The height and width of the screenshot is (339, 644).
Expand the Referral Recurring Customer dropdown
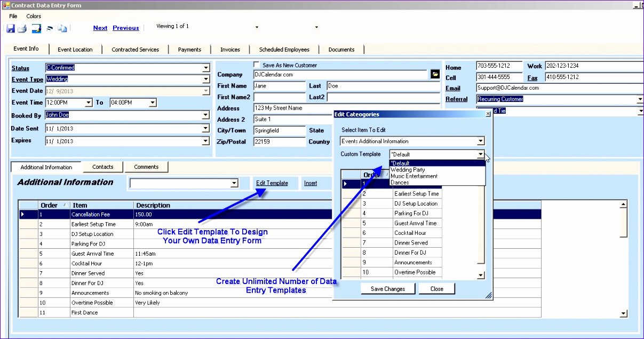pos(640,99)
